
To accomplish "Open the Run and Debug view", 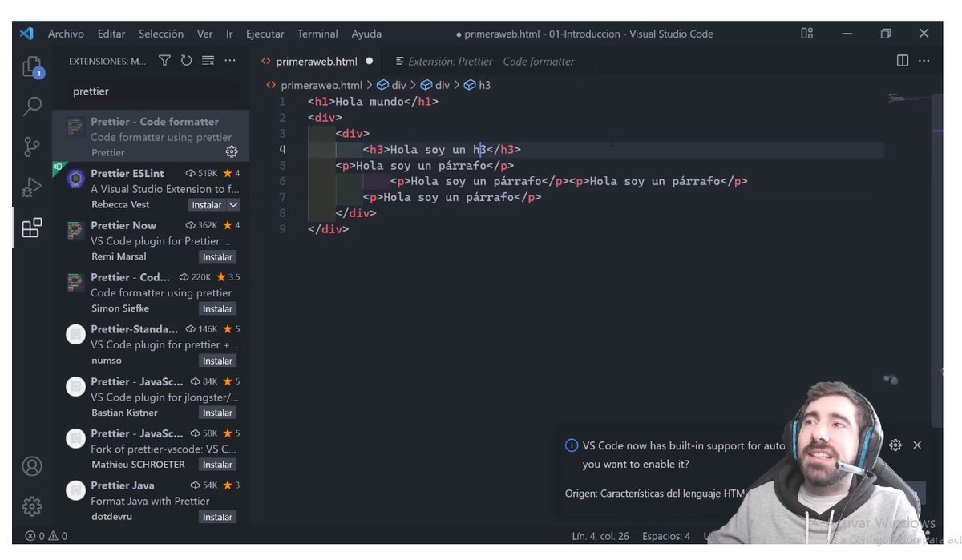I will pyautogui.click(x=32, y=187).
